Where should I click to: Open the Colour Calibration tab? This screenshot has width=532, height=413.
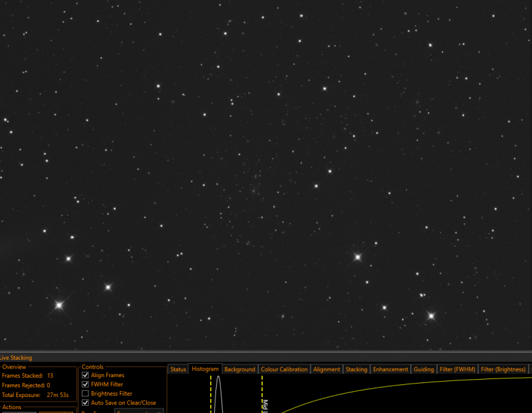(x=284, y=369)
